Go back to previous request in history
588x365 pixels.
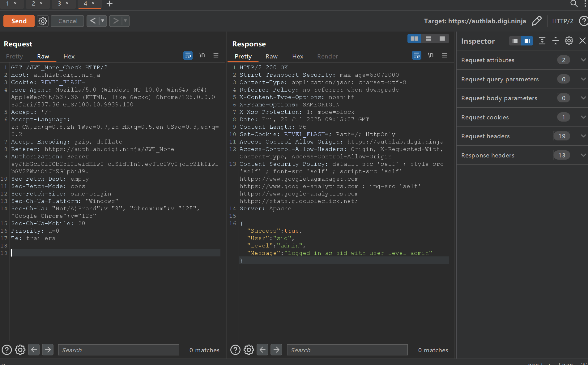pos(92,21)
